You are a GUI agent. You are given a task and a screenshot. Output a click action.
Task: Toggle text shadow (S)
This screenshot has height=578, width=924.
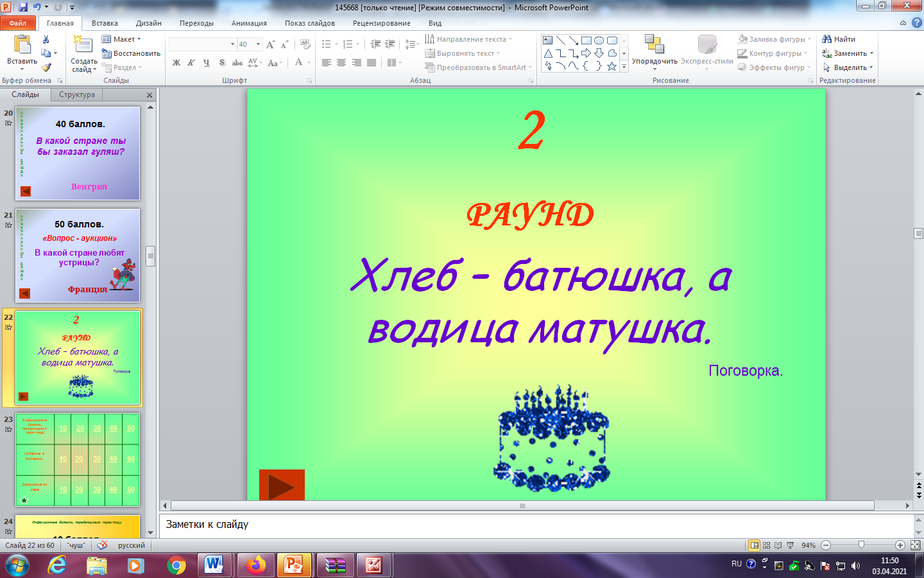221,63
